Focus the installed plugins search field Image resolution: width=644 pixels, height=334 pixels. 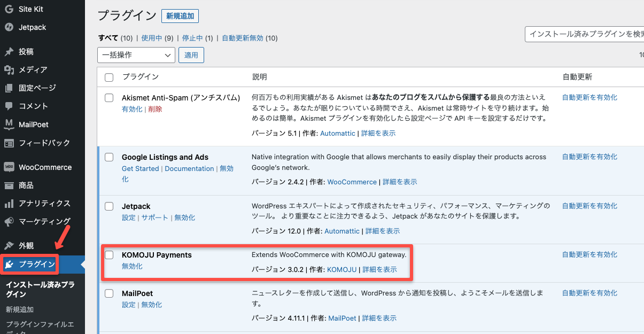click(x=584, y=34)
